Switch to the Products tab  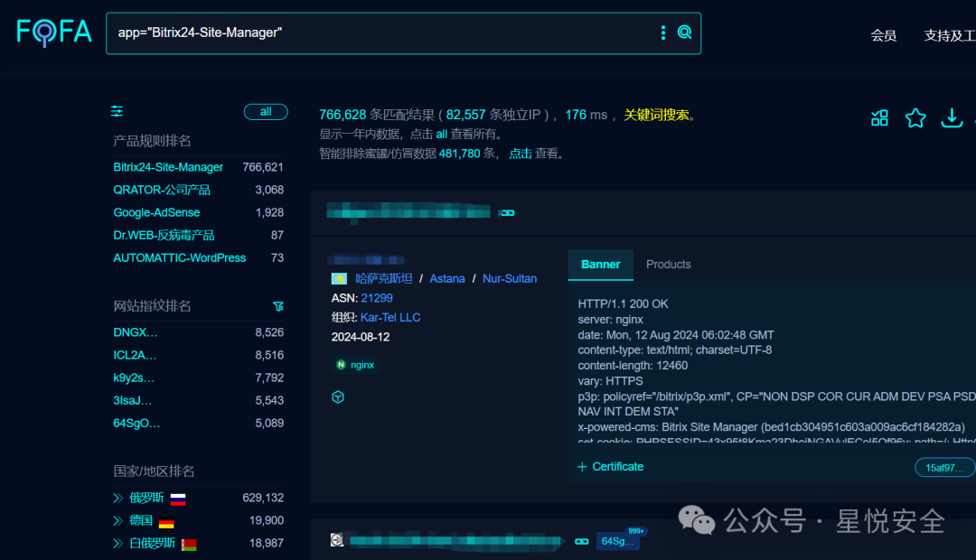(x=669, y=265)
